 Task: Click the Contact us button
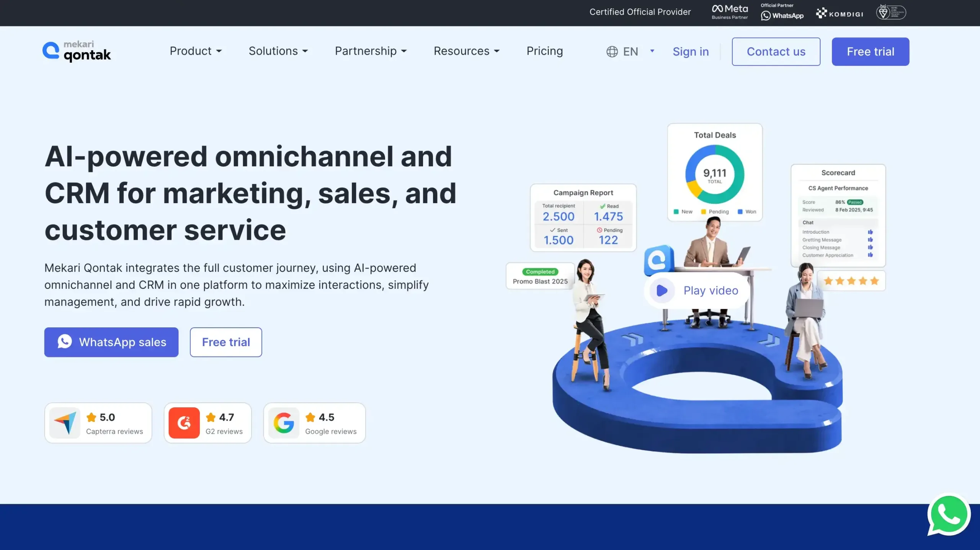(x=776, y=51)
